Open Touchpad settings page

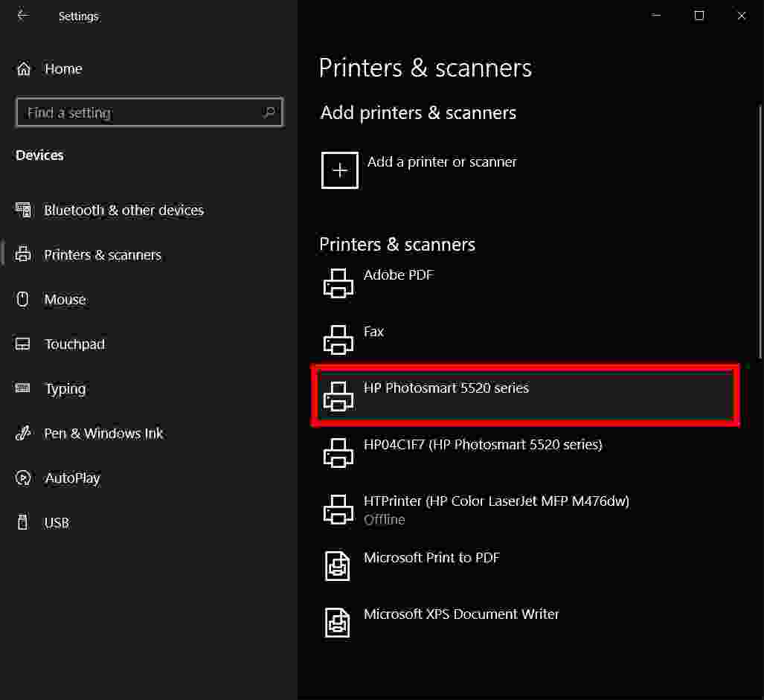pyautogui.click(x=74, y=344)
